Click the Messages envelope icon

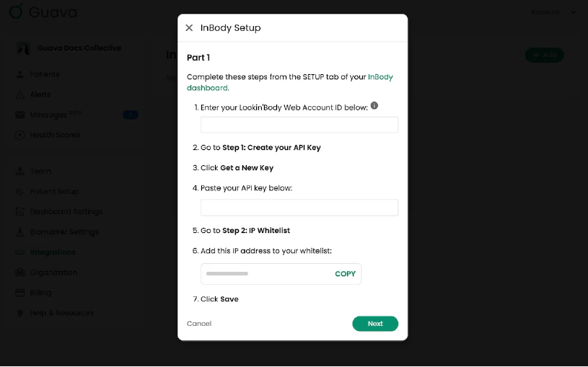[x=20, y=115]
